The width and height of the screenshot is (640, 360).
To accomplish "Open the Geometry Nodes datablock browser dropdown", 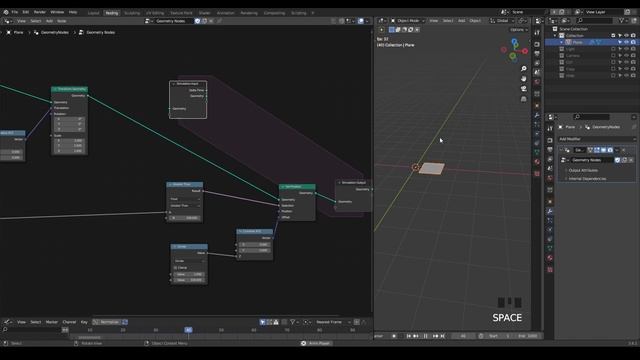I will [148, 21].
